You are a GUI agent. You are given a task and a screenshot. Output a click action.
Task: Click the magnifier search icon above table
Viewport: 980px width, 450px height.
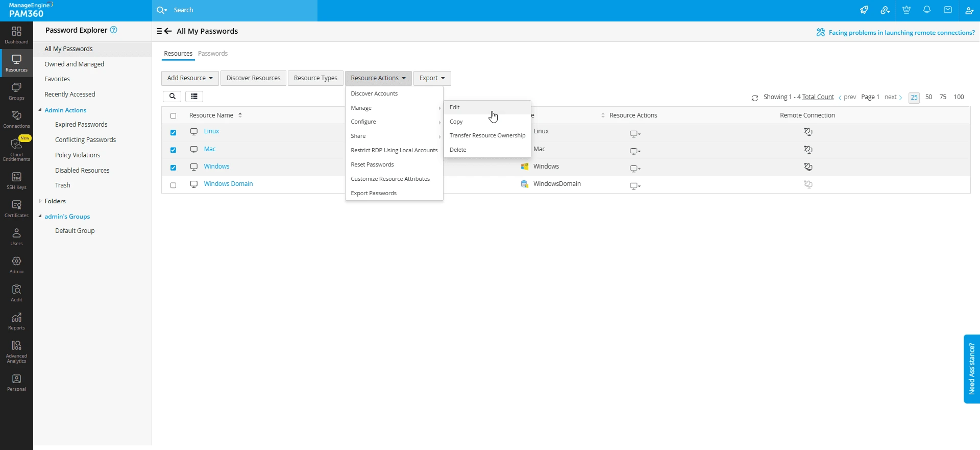pyautogui.click(x=172, y=97)
